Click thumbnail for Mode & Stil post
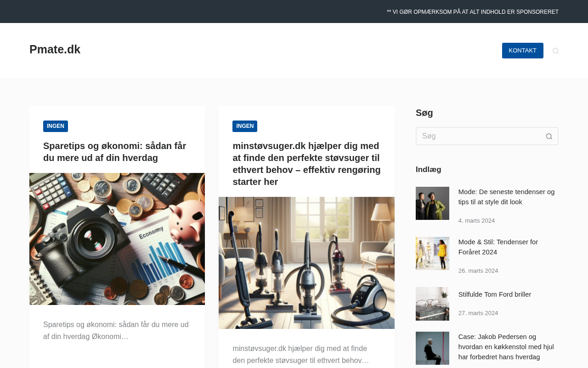The height and width of the screenshot is (368, 588). 432,253
